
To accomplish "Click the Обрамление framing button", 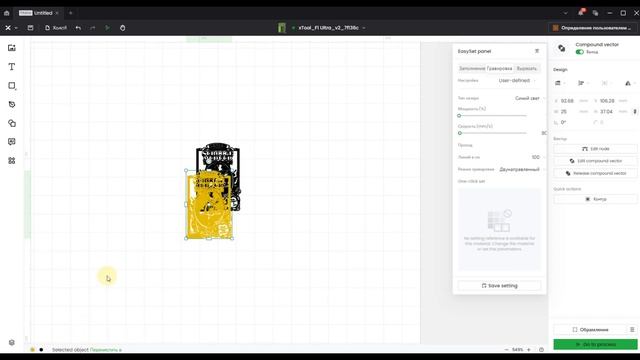I will coord(590,329).
